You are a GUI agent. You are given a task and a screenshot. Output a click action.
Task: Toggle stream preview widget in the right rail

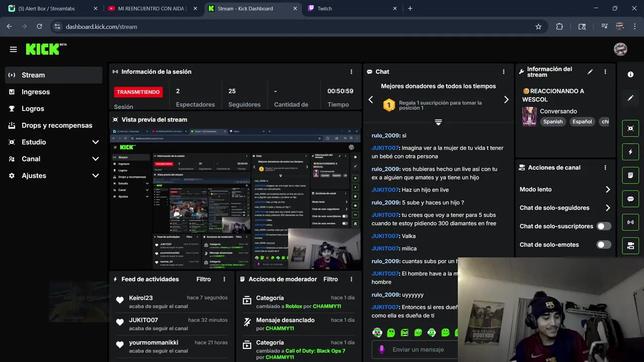pyautogui.click(x=630, y=128)
